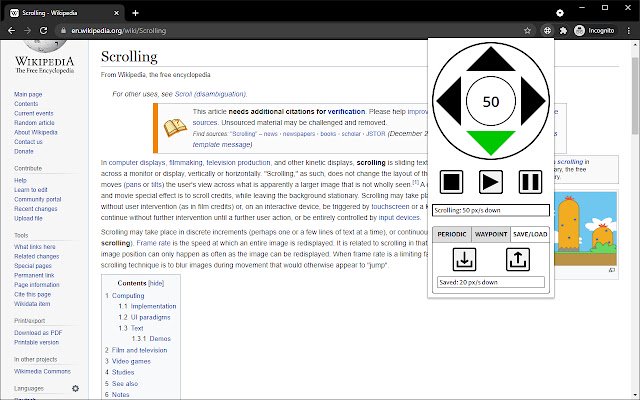Click the input devices link
Viewport: 640px width, 400px height.
click(399, 218)
